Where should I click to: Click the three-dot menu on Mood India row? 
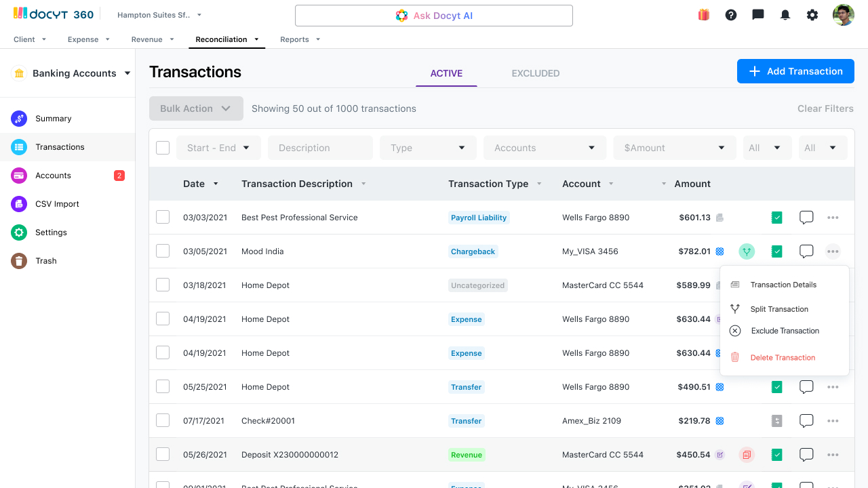pos(833,251)
